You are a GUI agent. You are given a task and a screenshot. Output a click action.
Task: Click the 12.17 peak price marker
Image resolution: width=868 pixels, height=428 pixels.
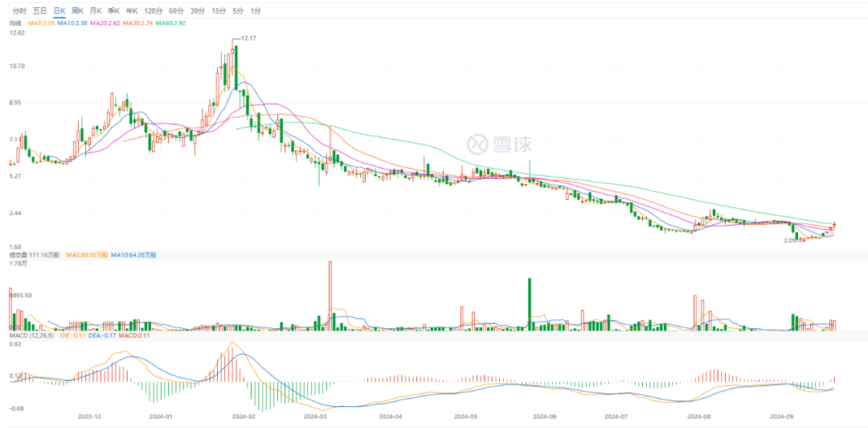[x=248, y=38]
